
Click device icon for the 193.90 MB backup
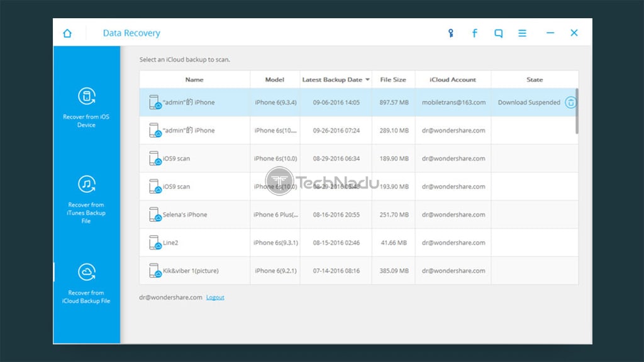[x=155, y=186]
